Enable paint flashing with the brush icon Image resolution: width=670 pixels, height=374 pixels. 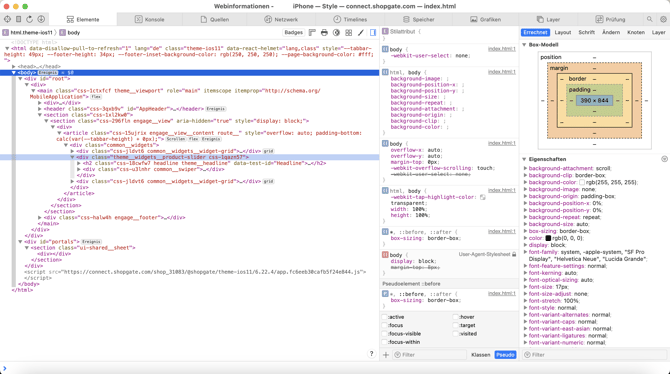tap(361, 32)
